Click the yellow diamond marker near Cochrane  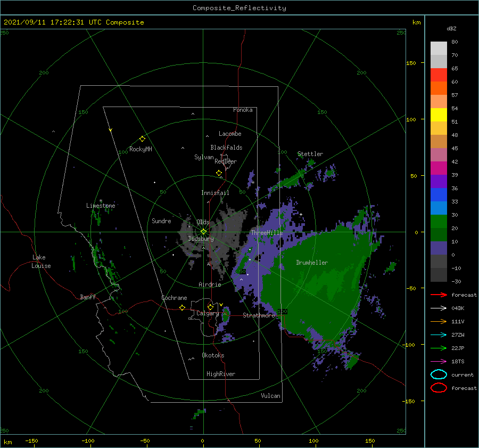(183, 307)
